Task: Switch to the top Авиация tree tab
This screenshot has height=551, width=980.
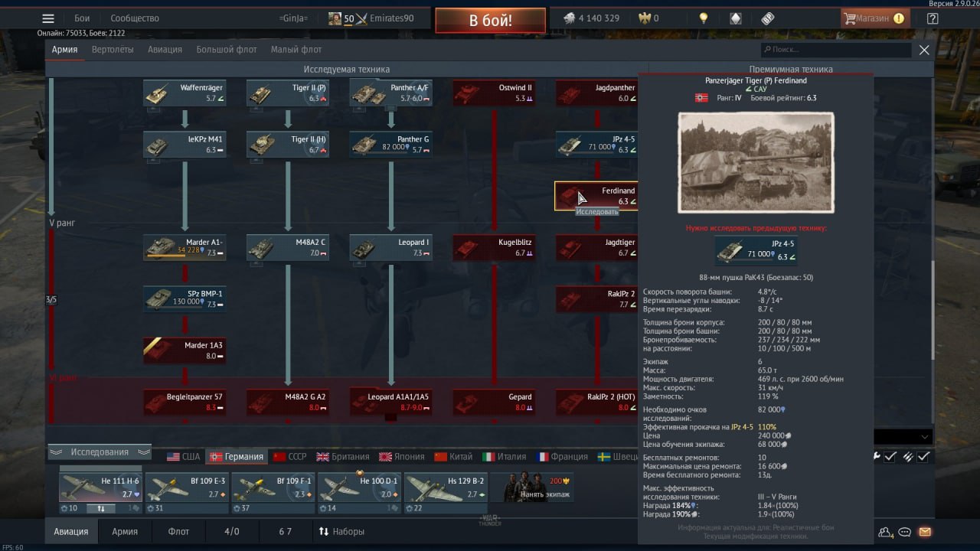Action: pyautogui.click(x=165, y=50)
